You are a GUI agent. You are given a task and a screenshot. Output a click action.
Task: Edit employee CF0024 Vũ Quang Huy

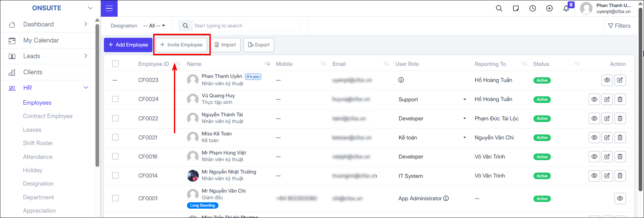click(607, 99)
